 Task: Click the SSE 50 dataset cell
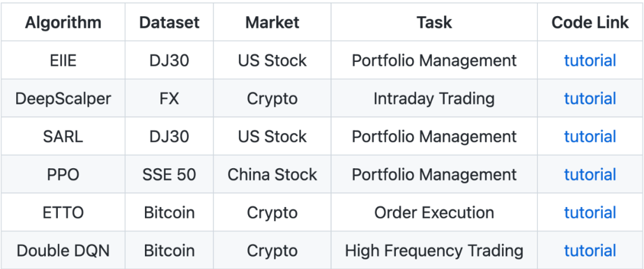[x=169, y=175]
